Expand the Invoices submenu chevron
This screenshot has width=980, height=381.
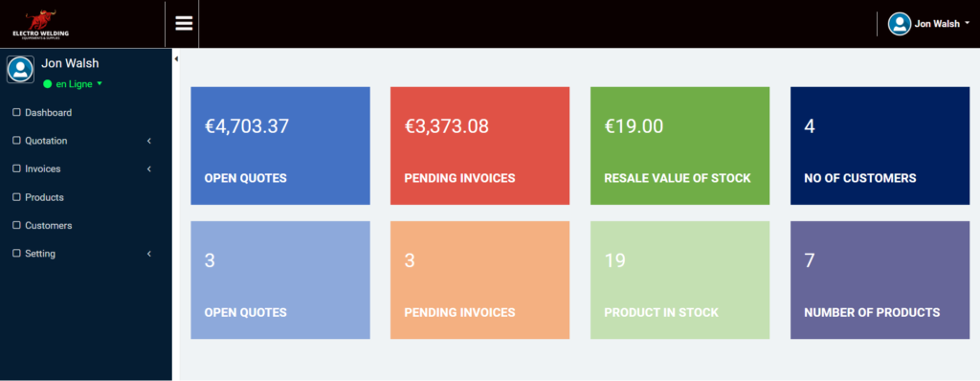coord(149,168)
